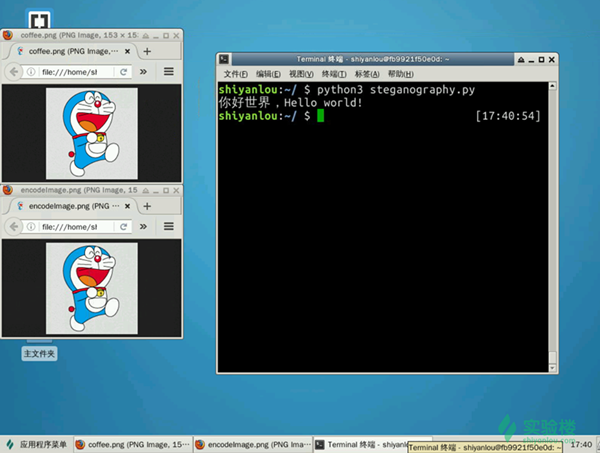Close the coffee.png tab

(127, 51)
